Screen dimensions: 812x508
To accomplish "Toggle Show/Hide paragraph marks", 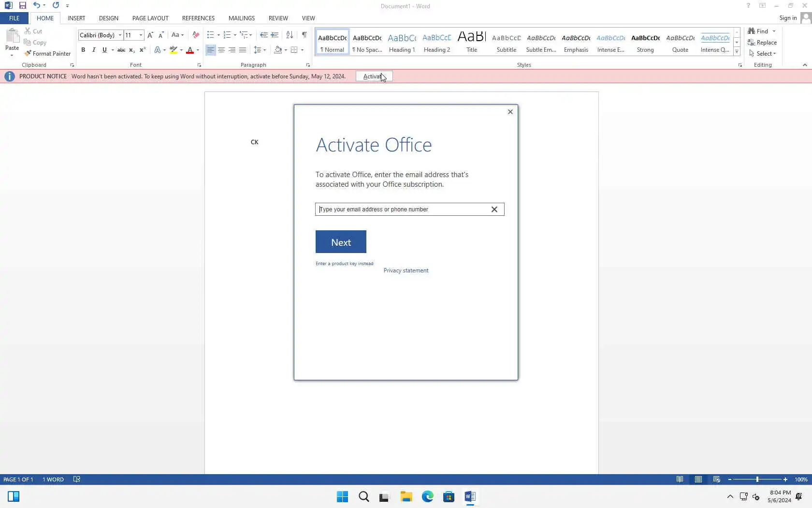I will 304,35.
